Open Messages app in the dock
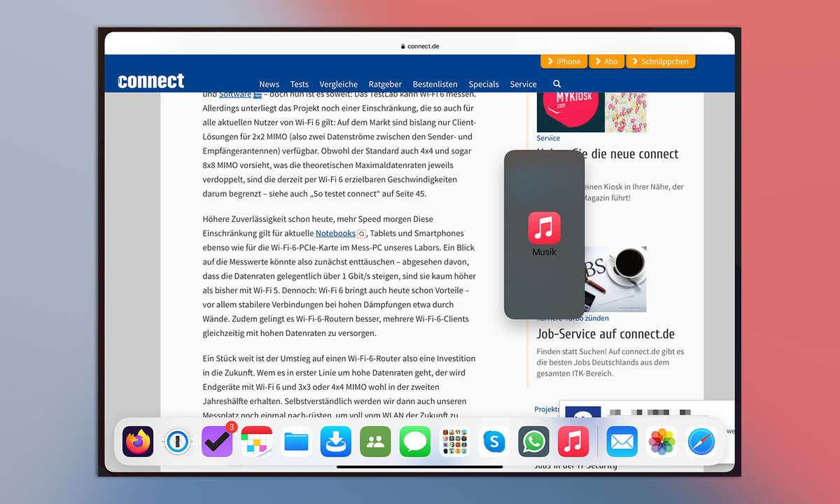Screen dimensions: 840x504 pos(415,442)
